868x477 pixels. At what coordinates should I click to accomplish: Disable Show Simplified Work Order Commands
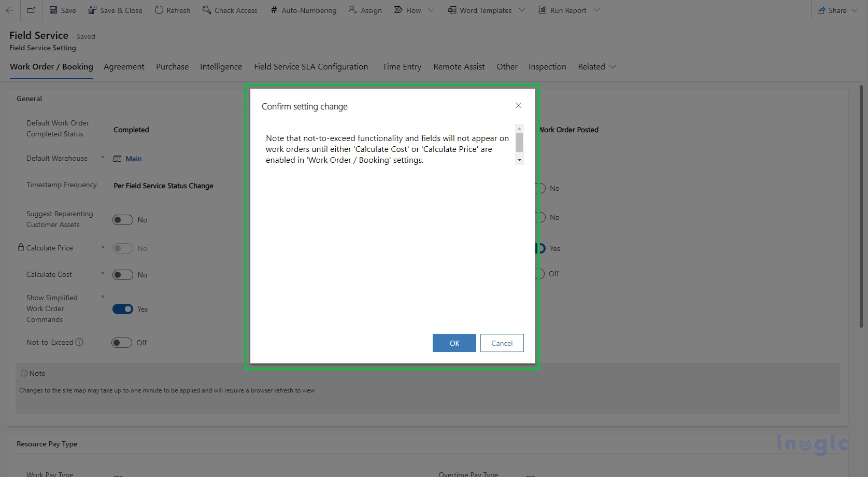point(123,308)
